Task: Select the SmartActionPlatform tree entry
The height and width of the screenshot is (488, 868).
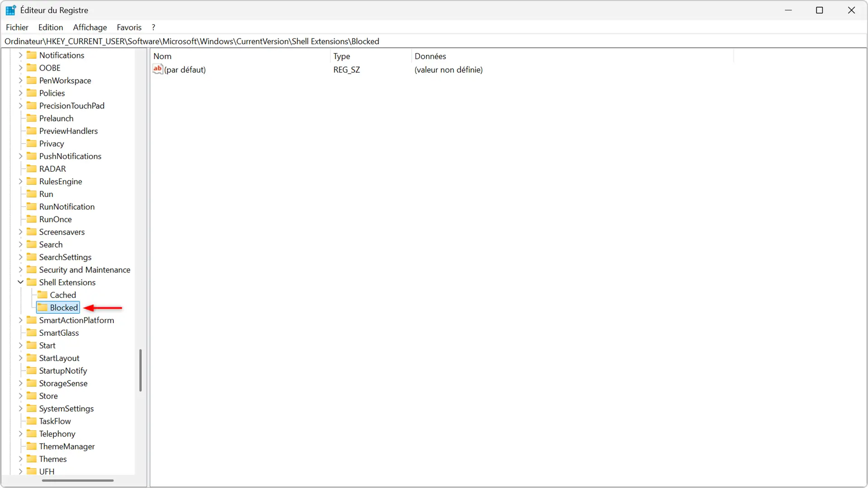Action: click(77, 320)
